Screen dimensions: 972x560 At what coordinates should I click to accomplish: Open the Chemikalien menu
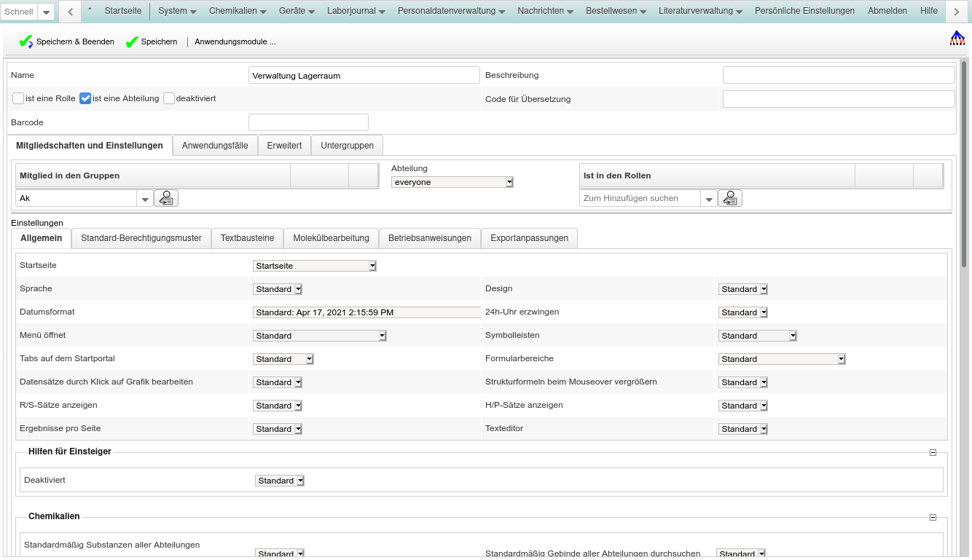(238, 11)
